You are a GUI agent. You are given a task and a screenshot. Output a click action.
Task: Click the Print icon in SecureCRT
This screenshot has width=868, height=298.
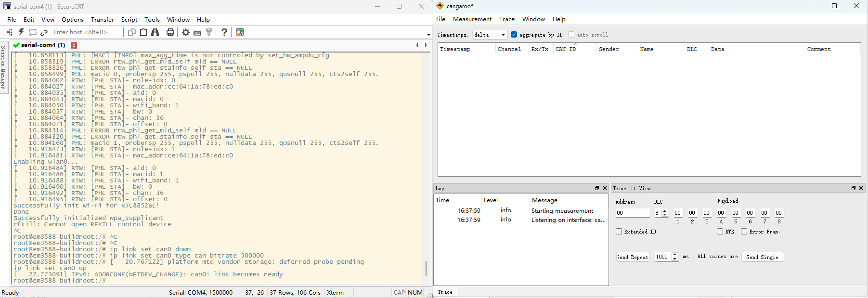point(170,32)
